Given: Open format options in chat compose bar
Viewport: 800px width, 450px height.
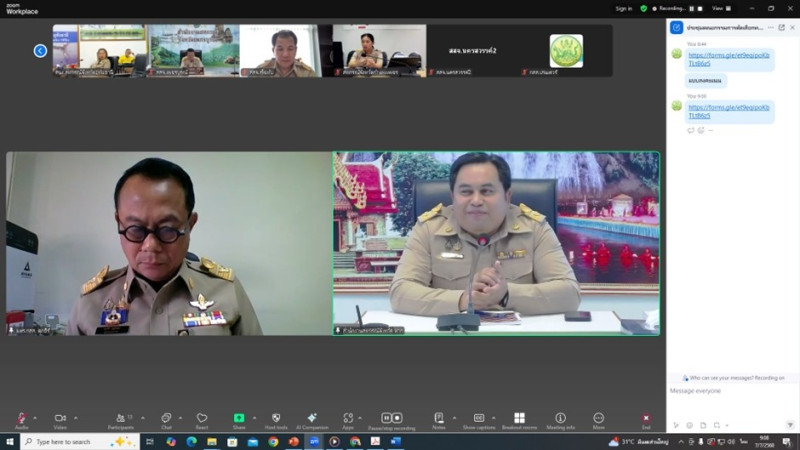Looking at the screenshot, I should coord(676,425).
